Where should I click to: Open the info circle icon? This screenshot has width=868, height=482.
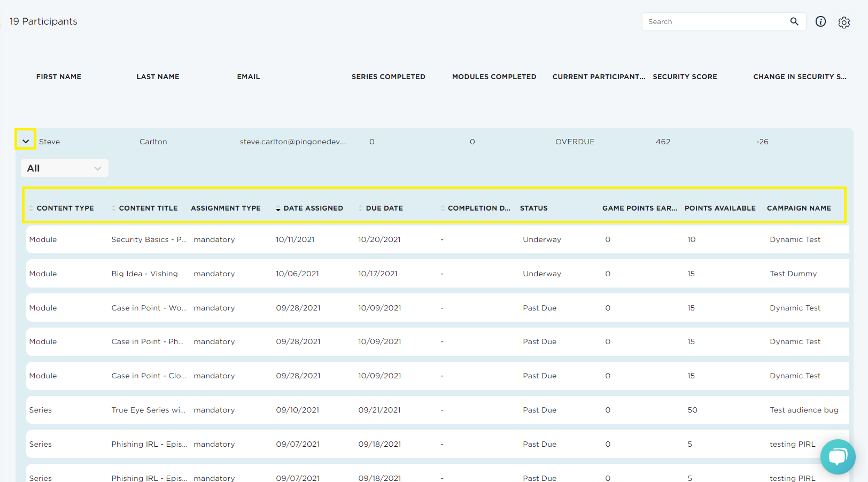[x=820, y=21]
